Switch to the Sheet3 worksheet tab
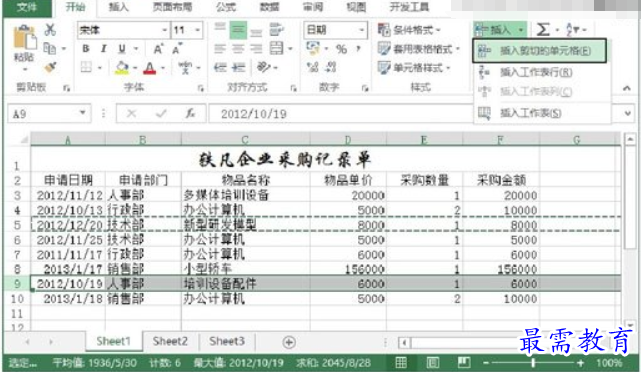This screenshot has width=641, height=372. [x=227, y=341]
